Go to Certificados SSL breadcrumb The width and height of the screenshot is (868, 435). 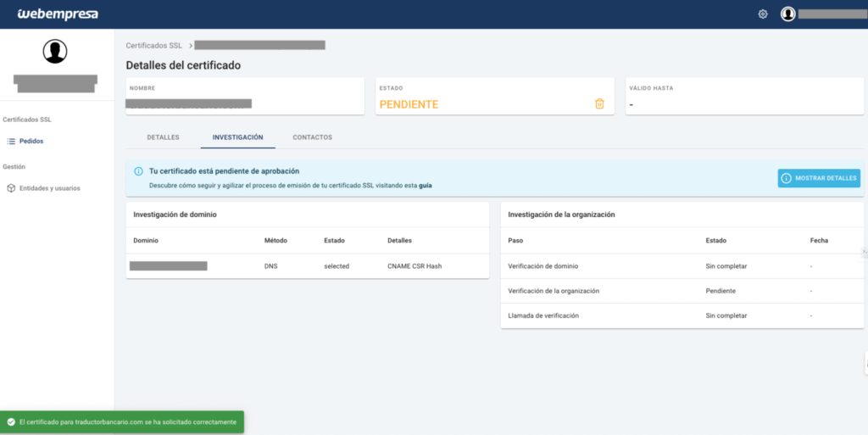pos(154,46)
